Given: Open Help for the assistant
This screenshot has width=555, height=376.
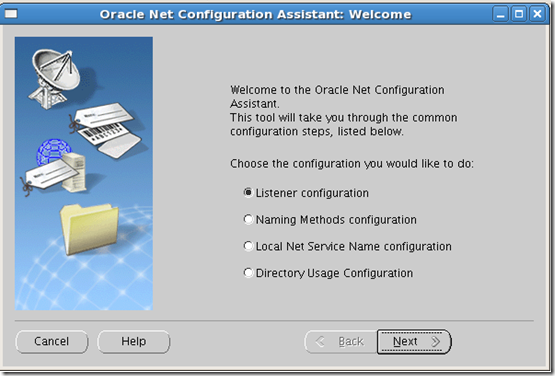Looking at the screenshot, I should (134, 341).
